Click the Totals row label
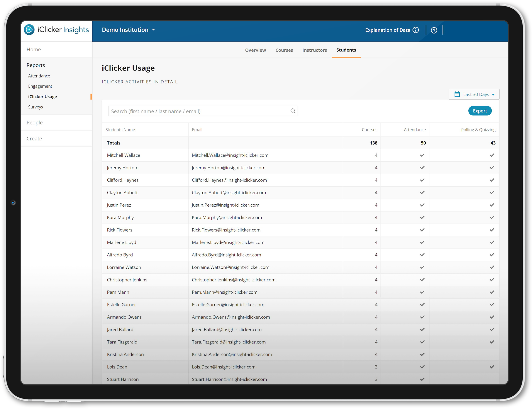Screen dimensions: 532x409 click(x=114, y=143)
